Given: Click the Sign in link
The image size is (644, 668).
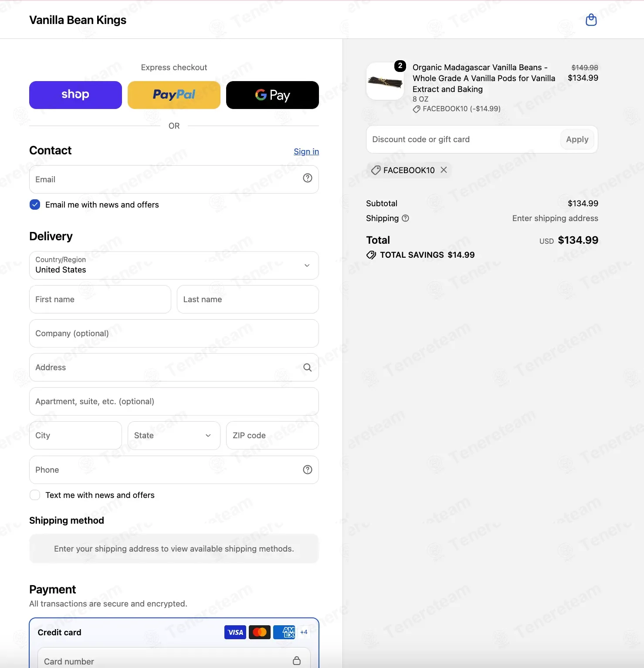Looking at the screenshot, I should tap(306, 151).
